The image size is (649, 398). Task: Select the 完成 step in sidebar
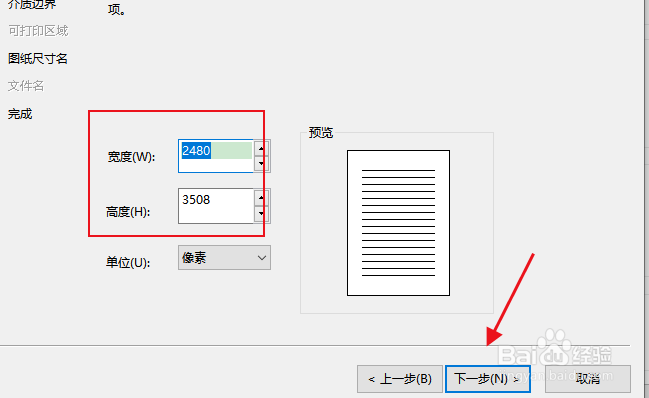tap(20, 114)
